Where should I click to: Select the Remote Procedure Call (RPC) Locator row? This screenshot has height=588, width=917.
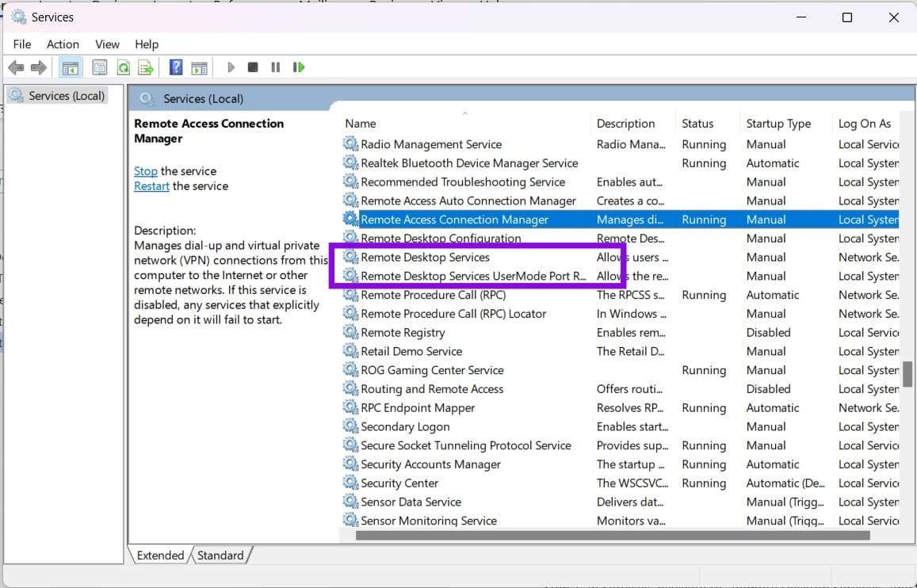tap(620, 314)
